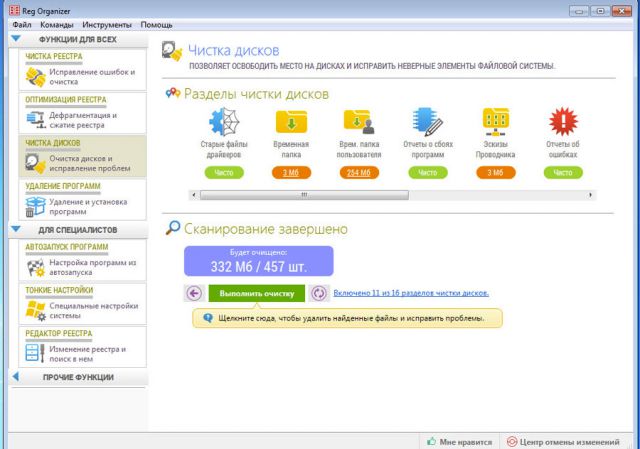Toggle the Чисто badge under Старые файлы драйверов

223,173
